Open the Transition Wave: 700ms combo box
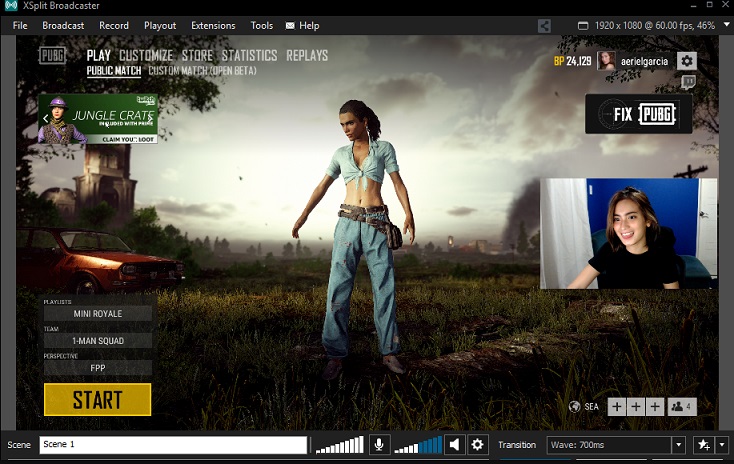The image size is (734, 464). point(609,445)
